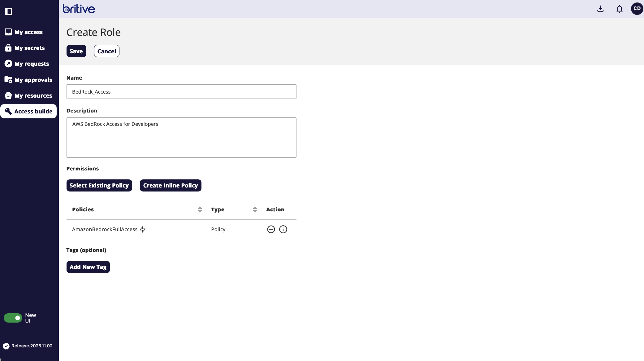
Task: Sort table by Type column arrows
Action: pos(255,209)
